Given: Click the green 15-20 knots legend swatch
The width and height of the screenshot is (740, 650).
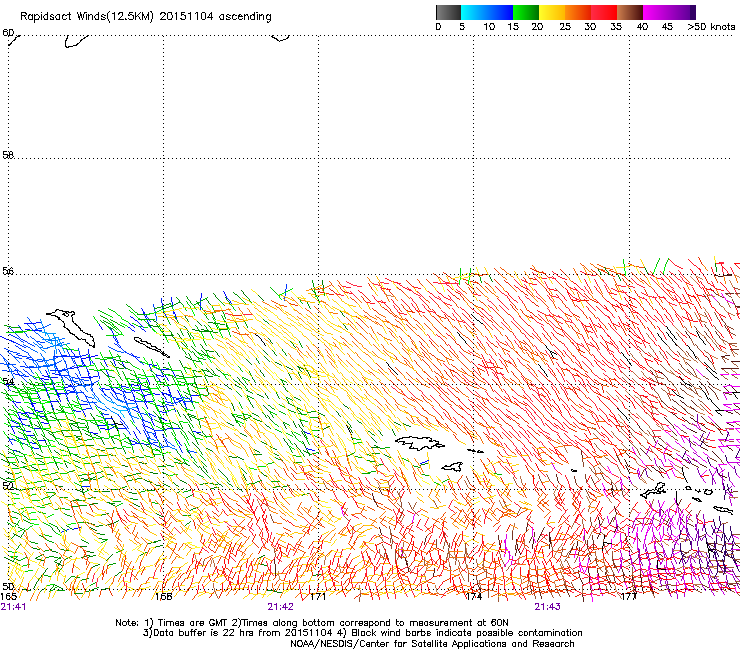Looking at the screenshot, I should click(x=526, y=12).
